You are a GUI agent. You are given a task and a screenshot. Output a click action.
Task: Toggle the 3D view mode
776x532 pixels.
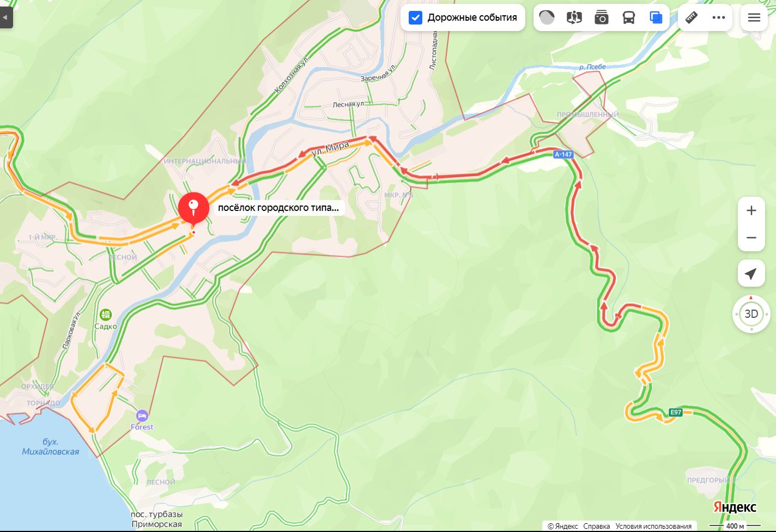pos(751,314)
